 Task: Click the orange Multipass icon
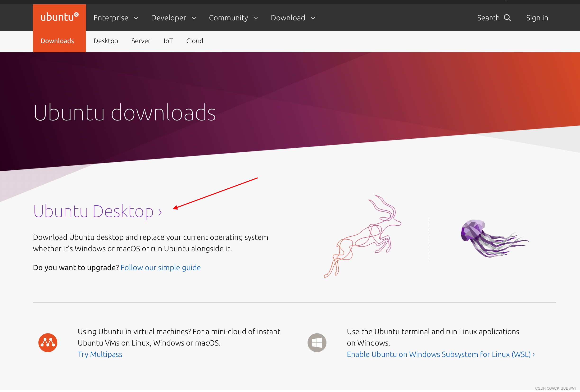coord(48,342)
